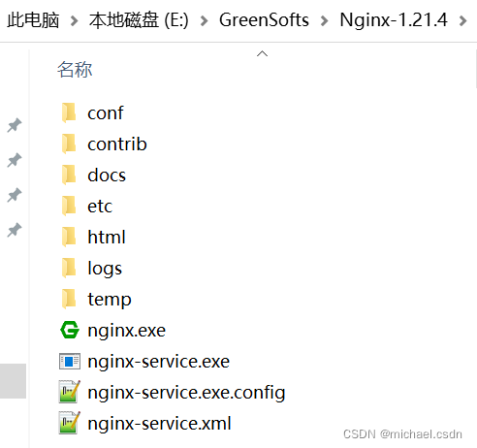Select the file name html
This screenshot has width=477, height=448.
[107, 238]
